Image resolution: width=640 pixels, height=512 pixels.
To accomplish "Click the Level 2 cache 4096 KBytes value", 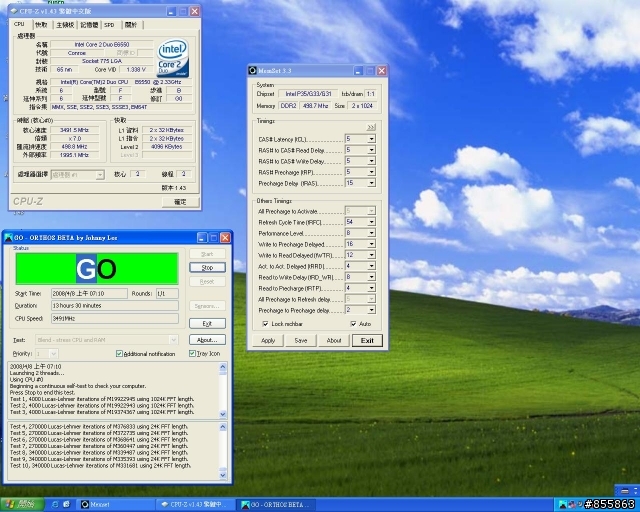I will (x=167, y=147).
